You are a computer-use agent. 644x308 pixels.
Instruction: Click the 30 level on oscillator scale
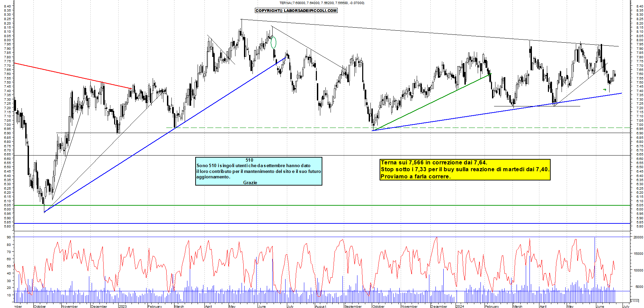pos(9,281)
